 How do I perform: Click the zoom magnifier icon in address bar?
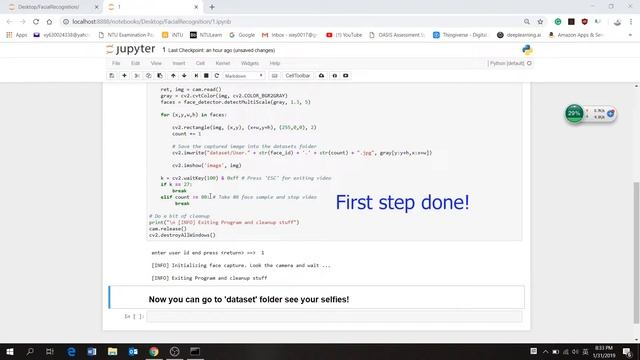pyautogui.click(x=527, y=22)
